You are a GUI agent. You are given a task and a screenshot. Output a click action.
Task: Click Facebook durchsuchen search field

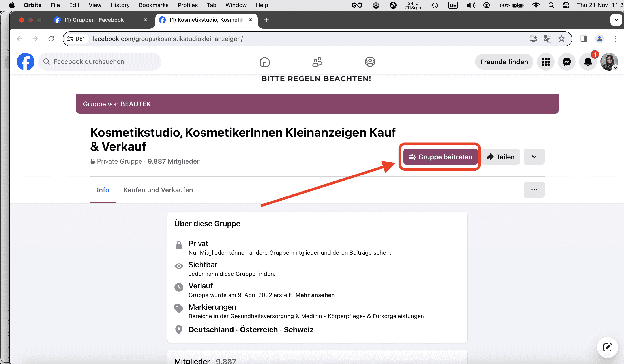[x=99, y=62]
